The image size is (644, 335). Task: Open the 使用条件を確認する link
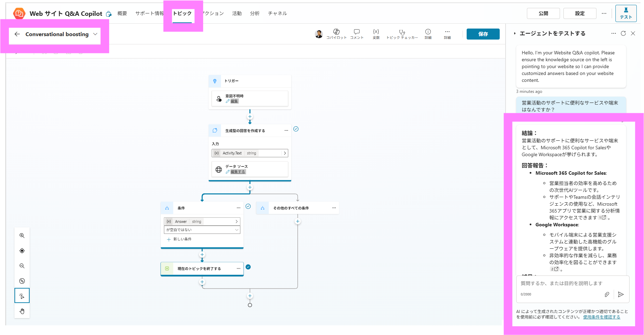(x=602, y=317)
